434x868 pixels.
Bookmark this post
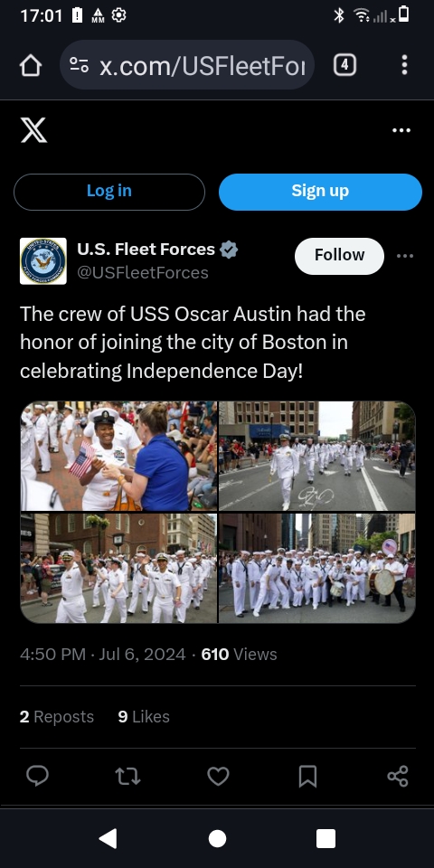[x=307, y=776]
